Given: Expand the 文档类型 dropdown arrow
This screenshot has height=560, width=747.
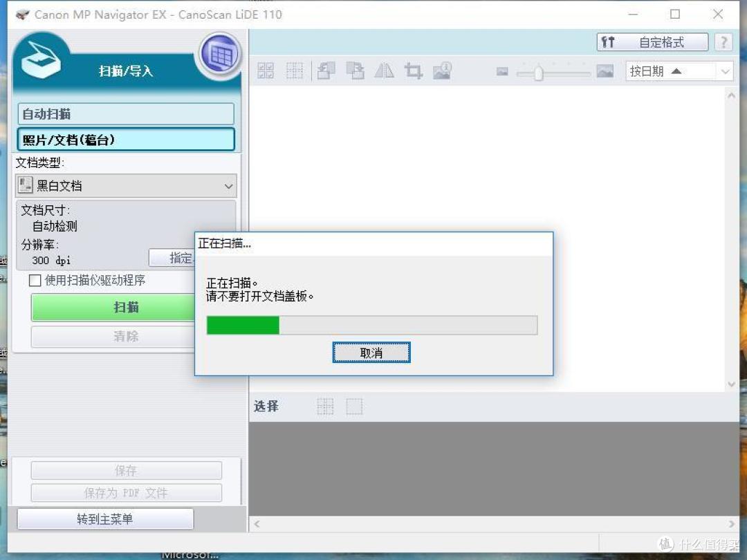Looking at the screenshot, I should pos(229,186).
